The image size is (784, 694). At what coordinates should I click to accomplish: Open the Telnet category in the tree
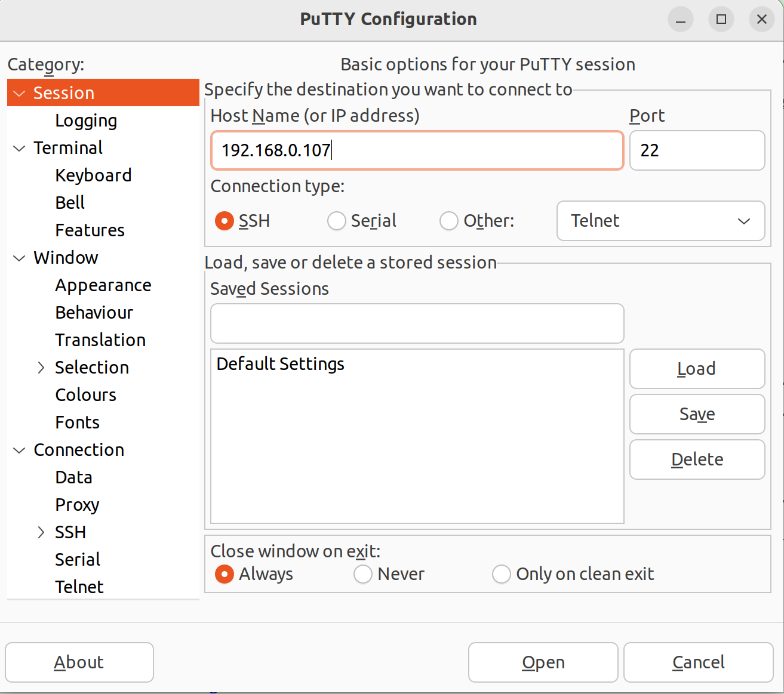point(79,587)
